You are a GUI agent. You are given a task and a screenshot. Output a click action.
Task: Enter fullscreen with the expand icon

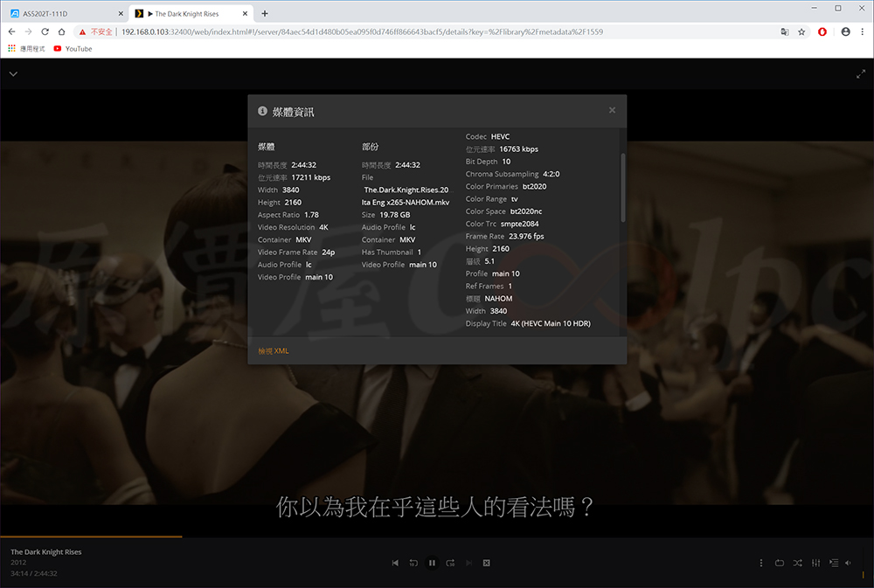[861, 74]
